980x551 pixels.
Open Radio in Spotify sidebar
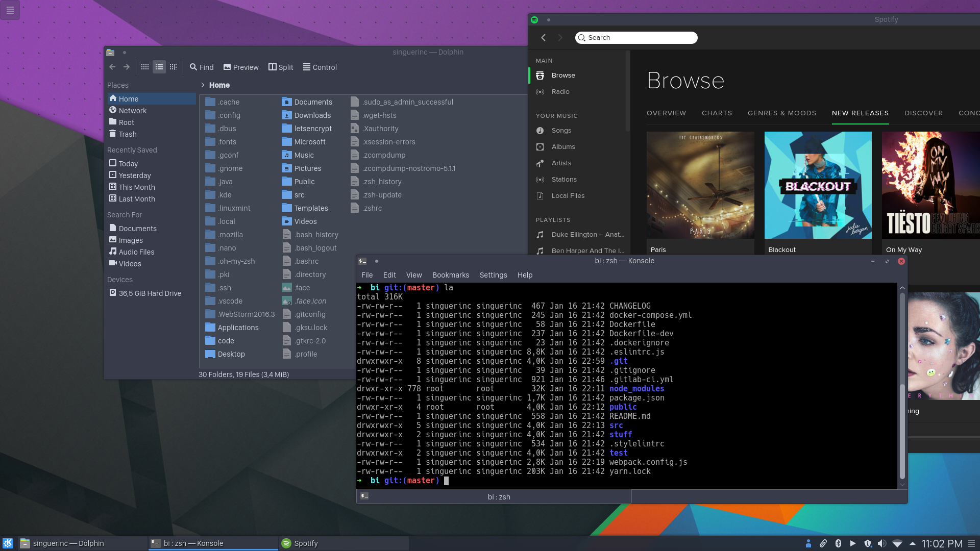pos(560,92)
